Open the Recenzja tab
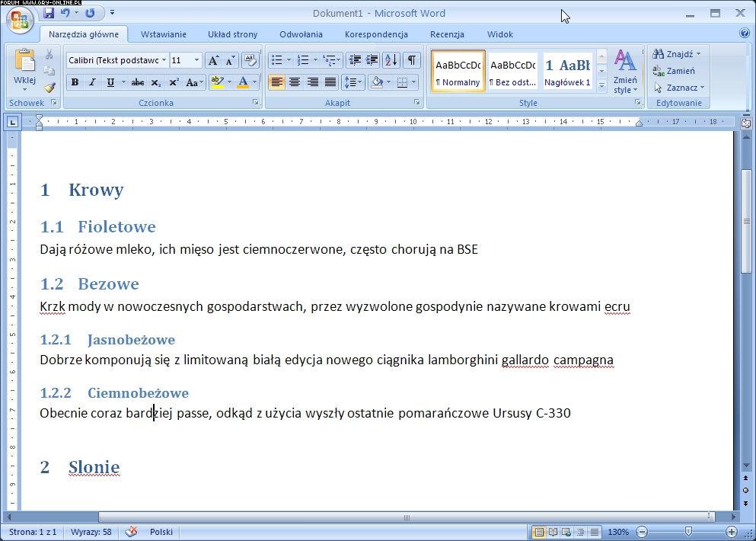The height and width of the screenshot is (541, 756). pos(447,34)
